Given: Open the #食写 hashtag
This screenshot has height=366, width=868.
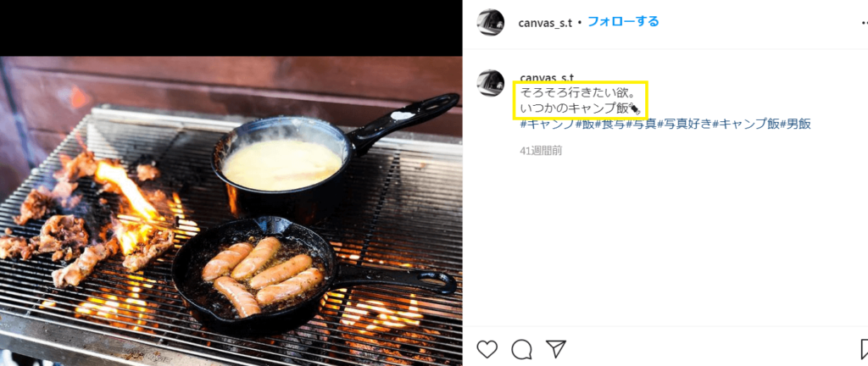Looking at the screenshot, I should [x=610, y=125].
